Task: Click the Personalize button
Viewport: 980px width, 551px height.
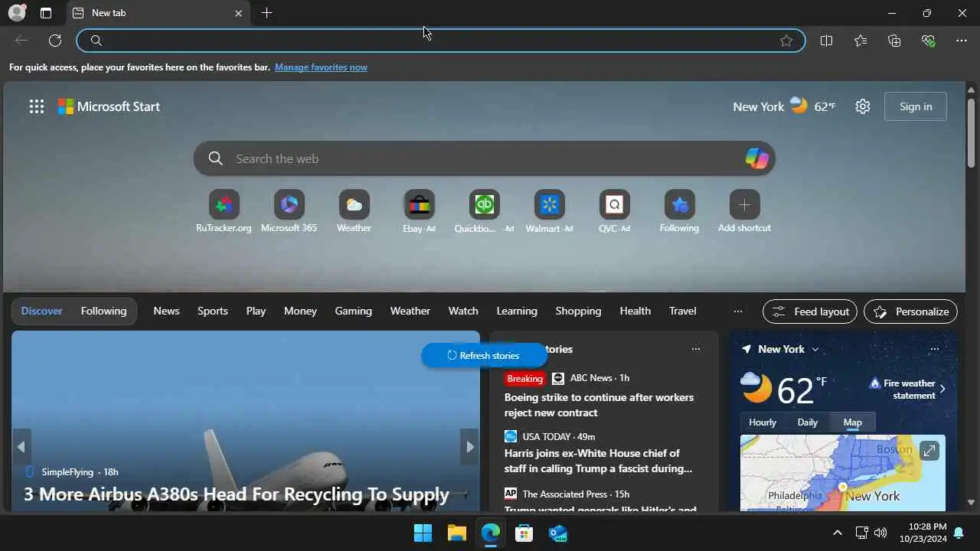Action: click(x=910, y=311)
